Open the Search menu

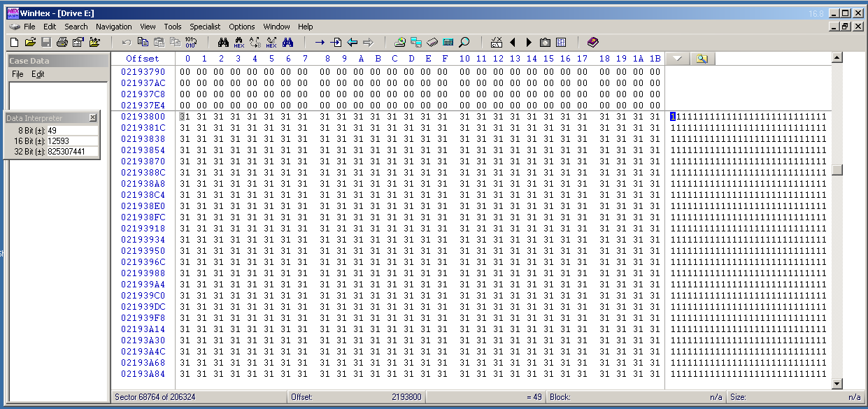[x=76, y=27]
